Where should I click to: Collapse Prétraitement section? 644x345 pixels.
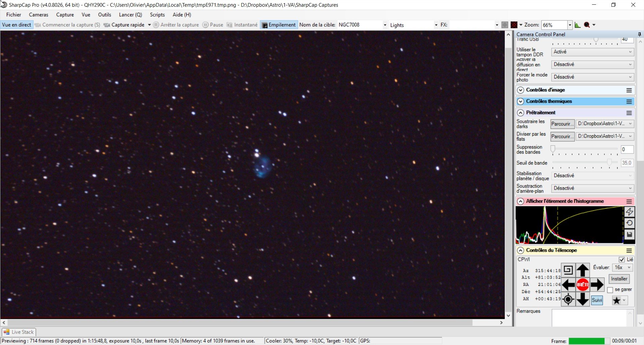[520, 113]
